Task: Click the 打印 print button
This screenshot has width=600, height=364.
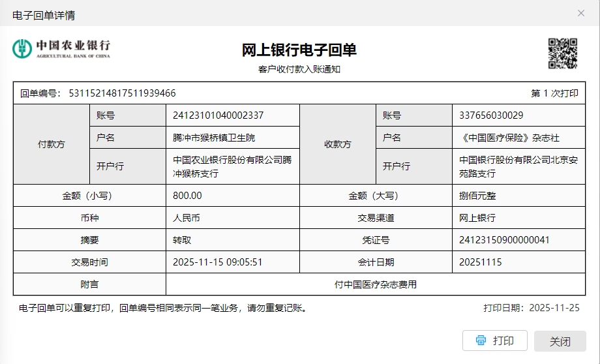Action: pos(494,341)
